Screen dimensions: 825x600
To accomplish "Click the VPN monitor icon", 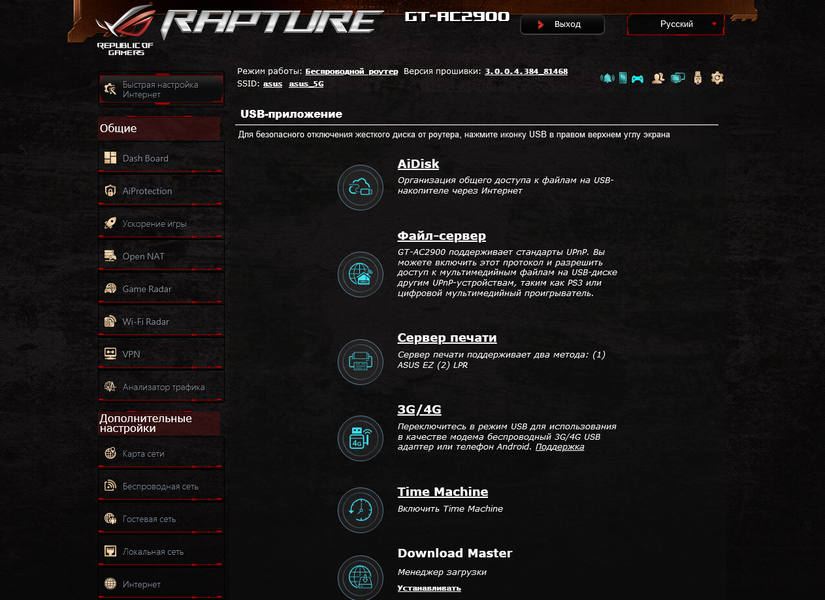I will tap(110, 354).
